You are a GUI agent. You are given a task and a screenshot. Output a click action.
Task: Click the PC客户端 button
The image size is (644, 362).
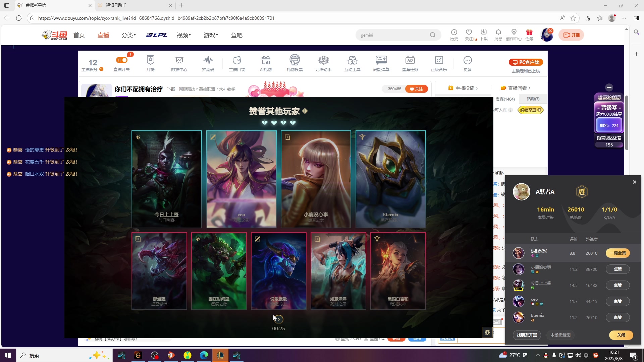pos(526,62)
